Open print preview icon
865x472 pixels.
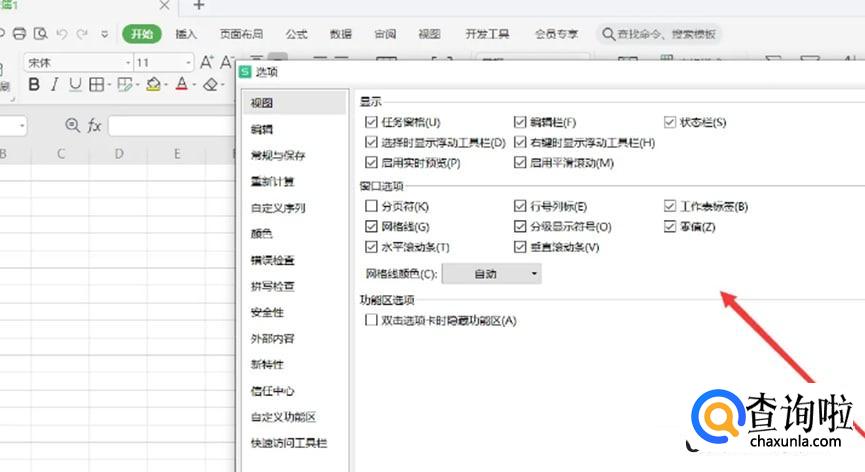click(x=40, y=34)
